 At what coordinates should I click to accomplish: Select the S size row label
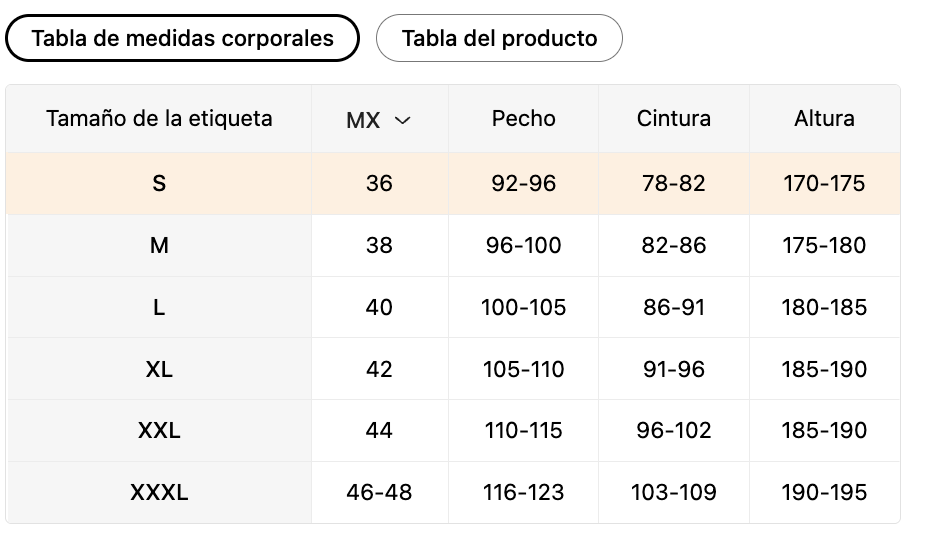(159, 184)
